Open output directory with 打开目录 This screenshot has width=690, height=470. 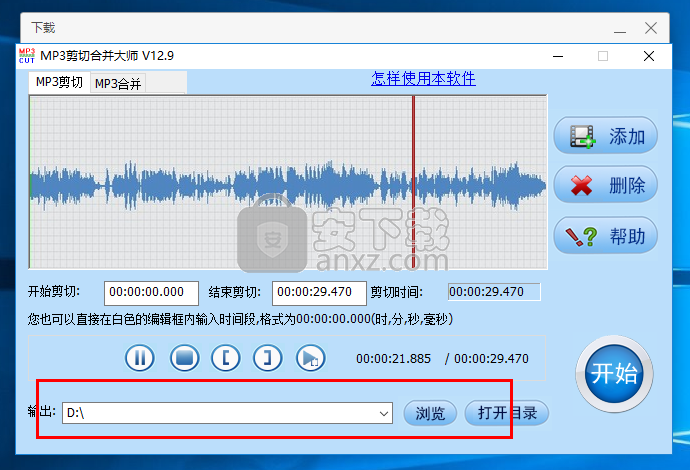click(507, 413)
